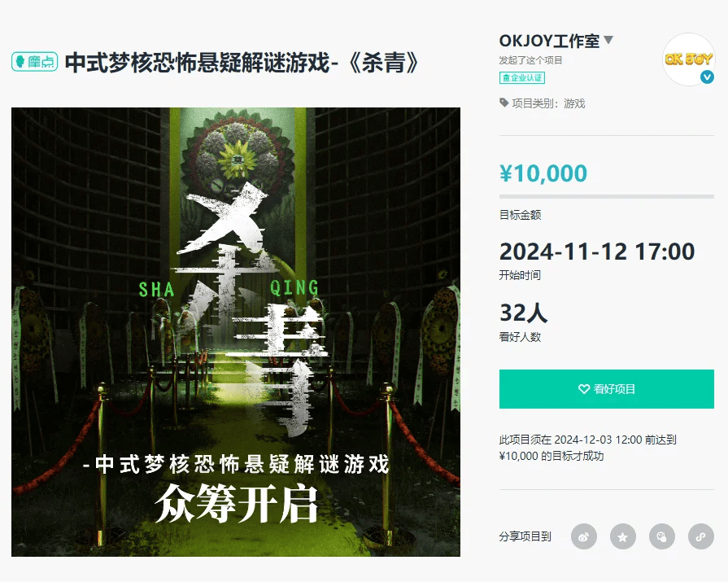
Task: Toggle the heart icon on 看好项目
Action: point(583,389)
